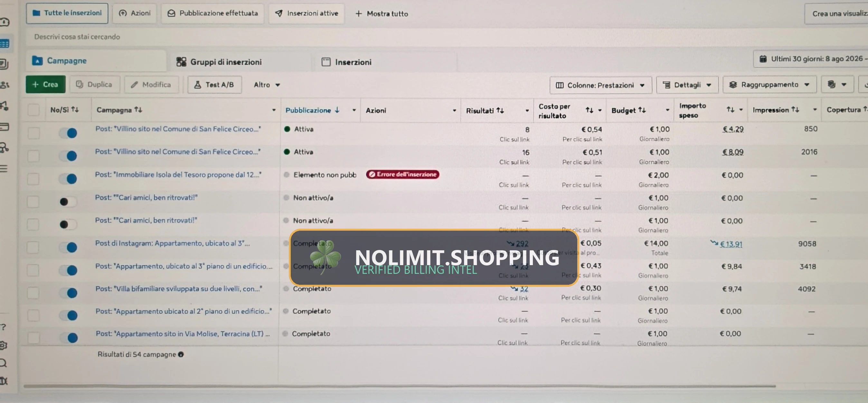Expand the Altro dropdown
The height and width of the screenshot is (403, 868).
[267, 85]
